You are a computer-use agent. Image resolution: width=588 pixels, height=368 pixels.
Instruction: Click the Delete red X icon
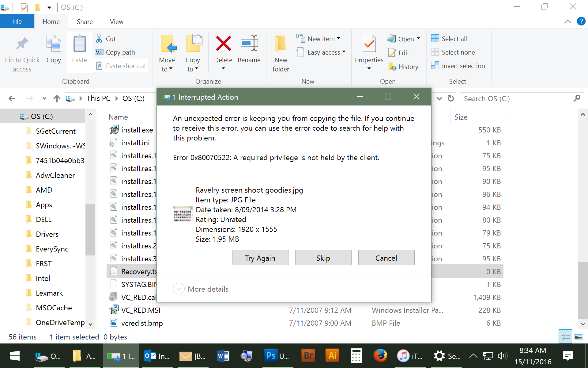coord(223,44)
